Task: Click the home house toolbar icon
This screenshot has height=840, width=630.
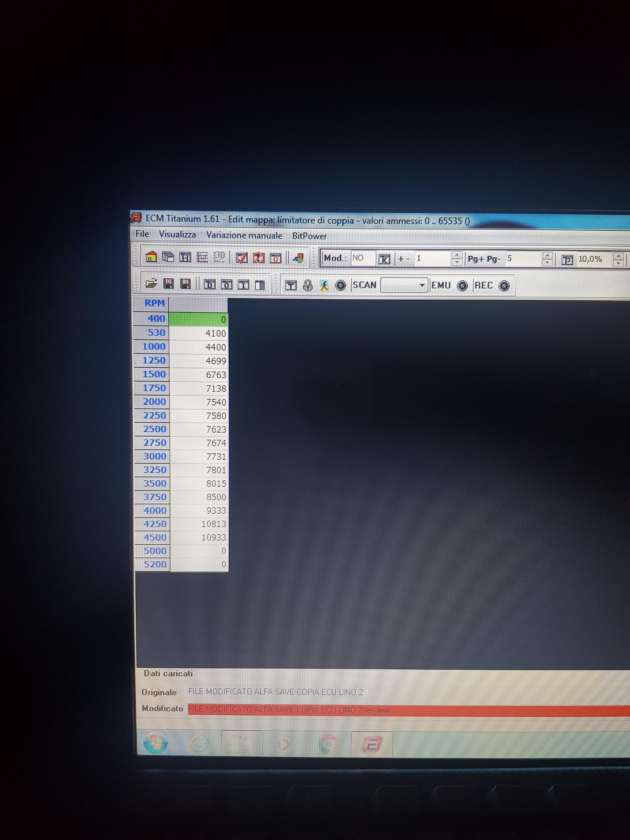Action: tap(151, 257)
